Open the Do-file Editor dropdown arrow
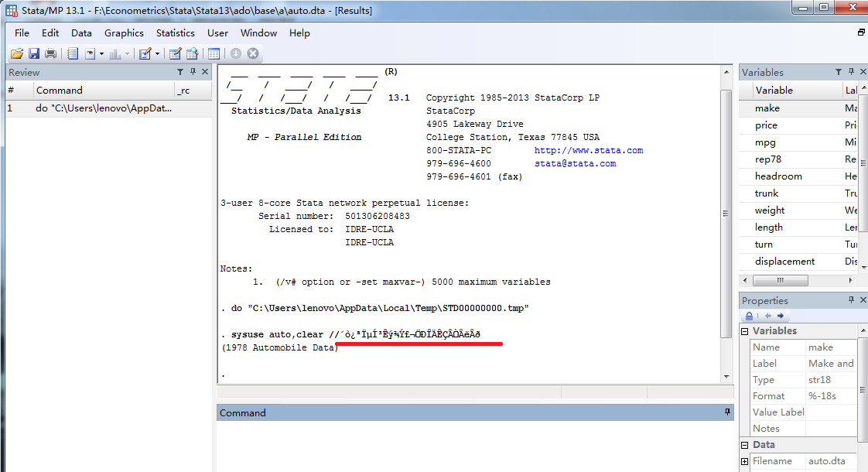Viewport: 868px width, 472px height. [x=157, y=53]
